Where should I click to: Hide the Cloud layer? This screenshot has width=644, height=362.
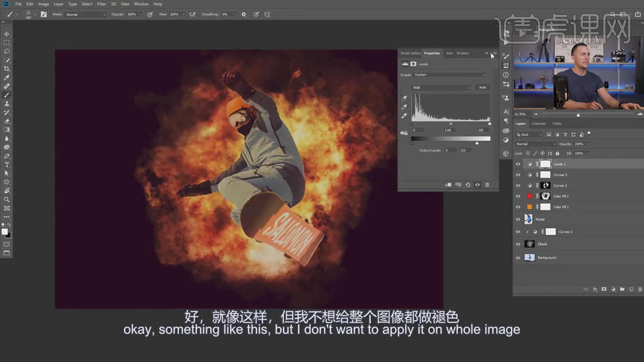tap(518, 244)
